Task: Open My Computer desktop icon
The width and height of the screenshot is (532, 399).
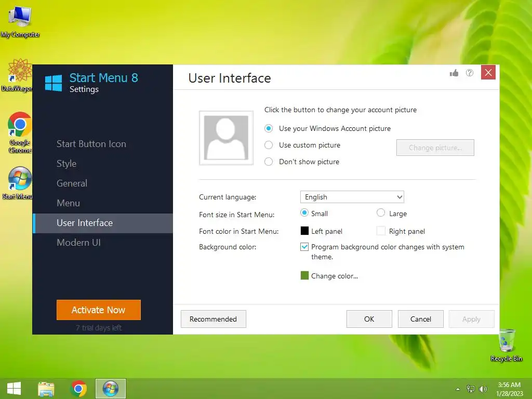Action: point(20,22)
